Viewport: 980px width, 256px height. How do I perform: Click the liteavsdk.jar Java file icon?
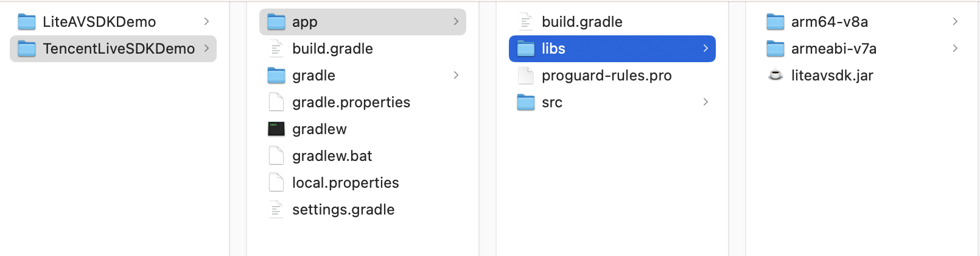pos(775,76)
